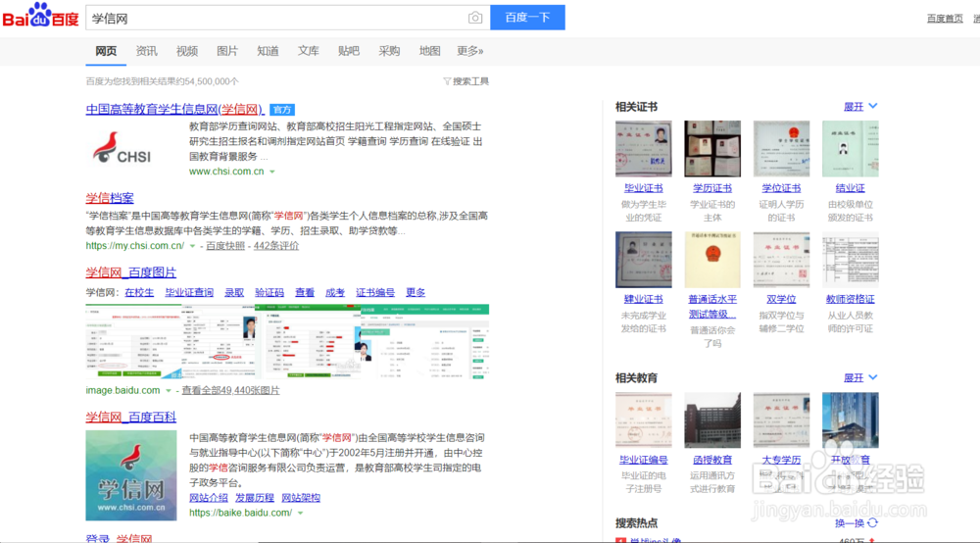Viewport: 980px width, 543px height.
Task: Click the 在校生 image filter link
Action: click(x=139, y=292)
